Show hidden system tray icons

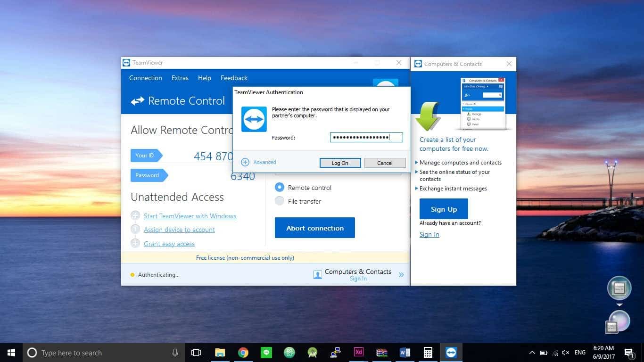[x=532, y=353]
